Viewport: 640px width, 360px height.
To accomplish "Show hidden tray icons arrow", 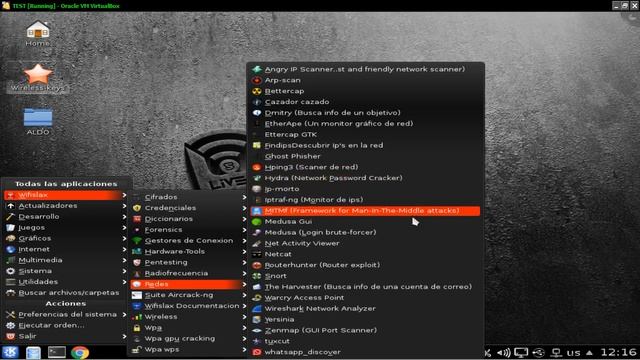I will click(589, 352).
